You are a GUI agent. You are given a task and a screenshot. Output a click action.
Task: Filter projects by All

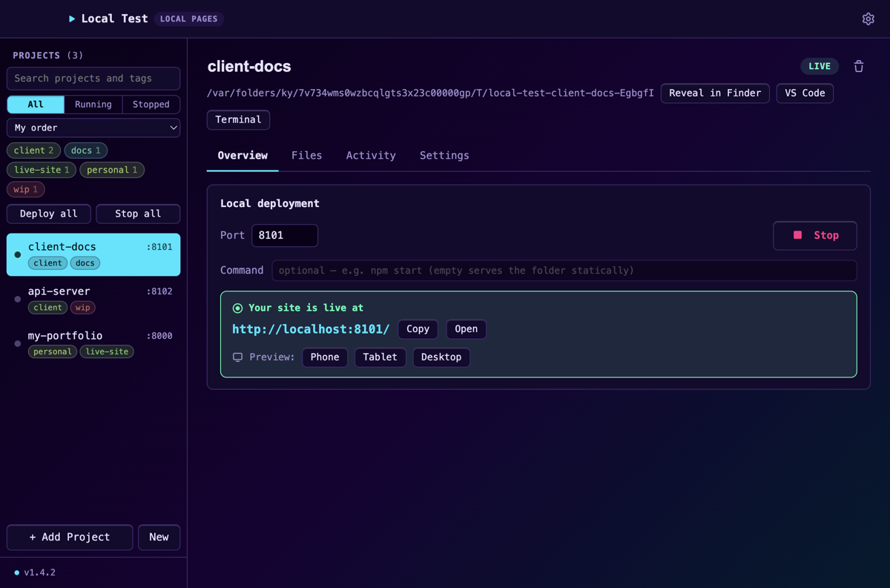click(x=36, y=105)
